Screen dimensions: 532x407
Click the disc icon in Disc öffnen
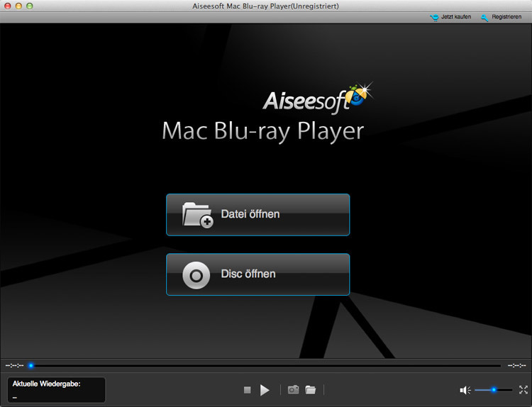pyautogui.click(x=196, y=275)
